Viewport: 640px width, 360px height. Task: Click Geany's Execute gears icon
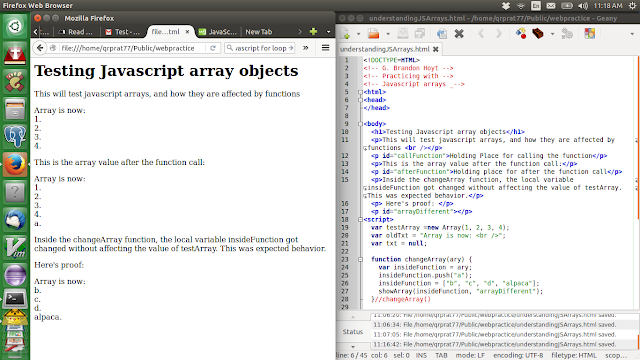(x=567, y=33)
